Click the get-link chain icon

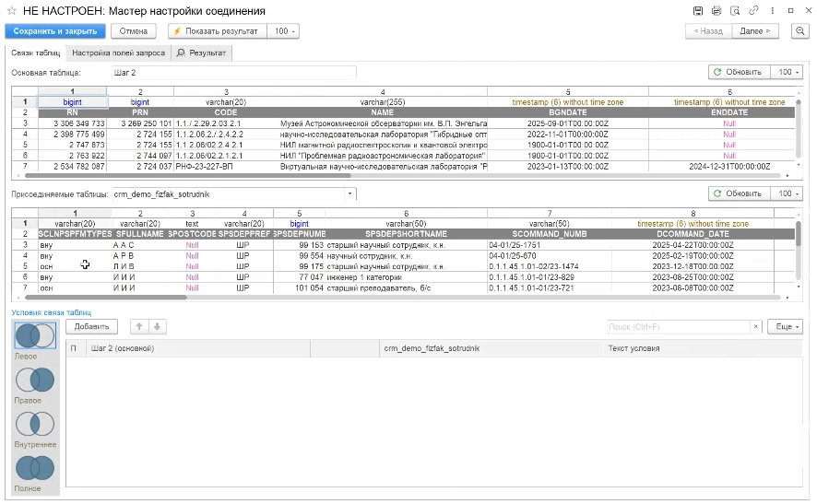coord(753,10)
